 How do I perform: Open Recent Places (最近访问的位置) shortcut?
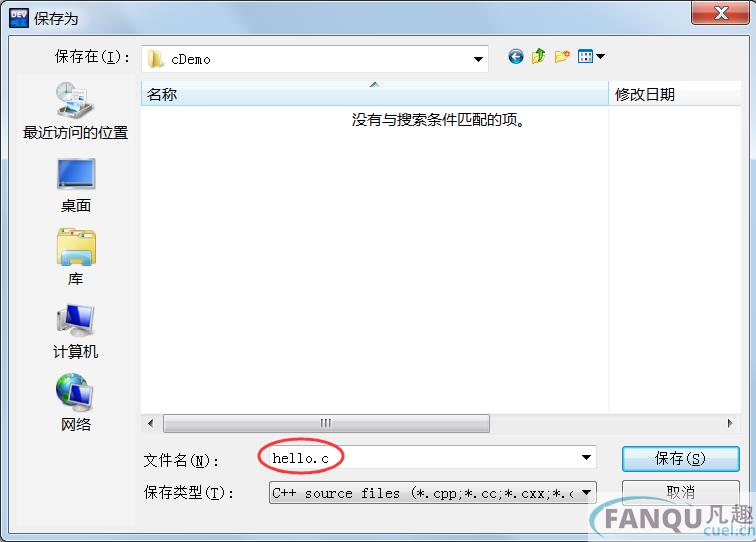click(x=75, y=111)
